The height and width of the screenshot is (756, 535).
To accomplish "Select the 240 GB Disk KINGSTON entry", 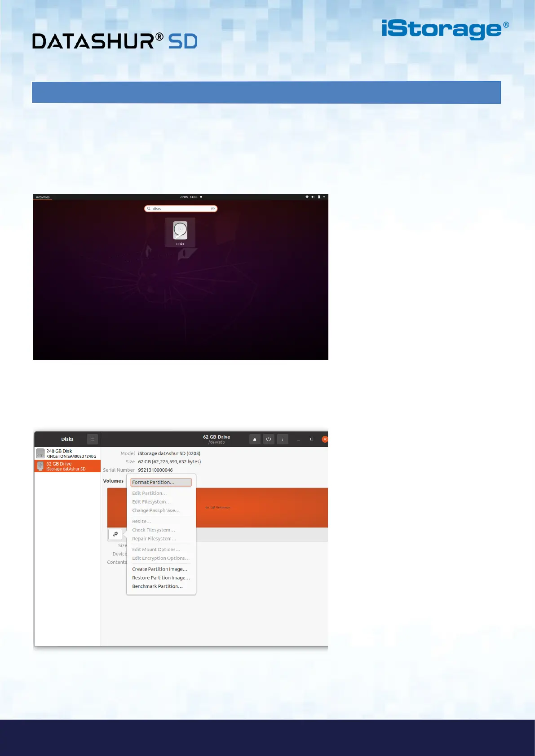I will pos(67,453).
